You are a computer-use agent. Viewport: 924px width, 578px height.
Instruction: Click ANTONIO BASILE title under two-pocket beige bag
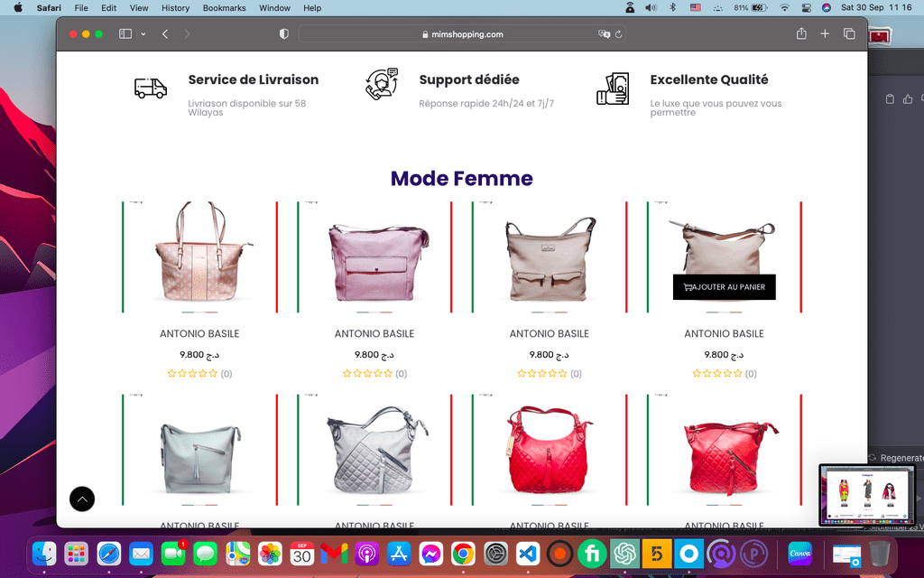coord(550,334)
